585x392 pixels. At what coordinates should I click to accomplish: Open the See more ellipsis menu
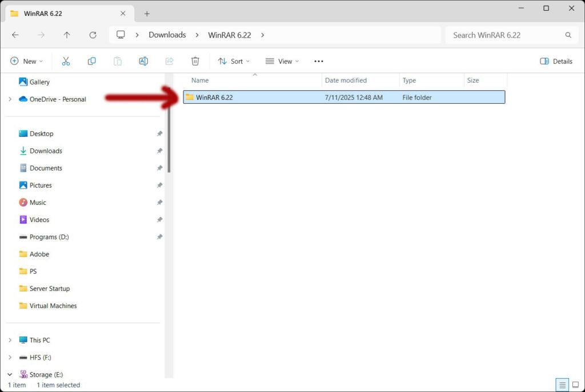pyautogui.click(x=319, y=61)
